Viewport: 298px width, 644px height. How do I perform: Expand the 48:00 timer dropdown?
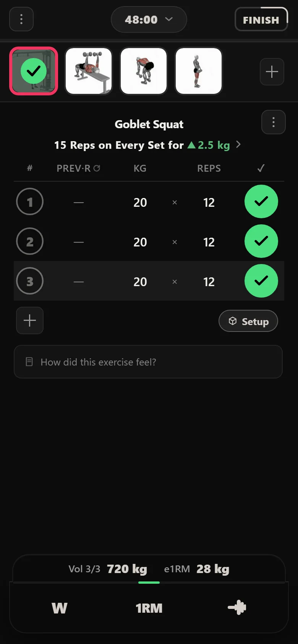coord(149,19)
